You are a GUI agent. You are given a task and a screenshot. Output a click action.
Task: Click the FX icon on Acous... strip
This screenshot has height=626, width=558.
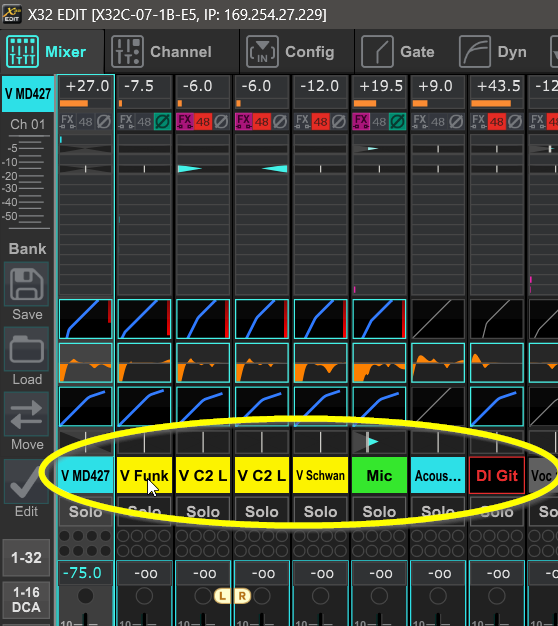click(x=419, y=121)
